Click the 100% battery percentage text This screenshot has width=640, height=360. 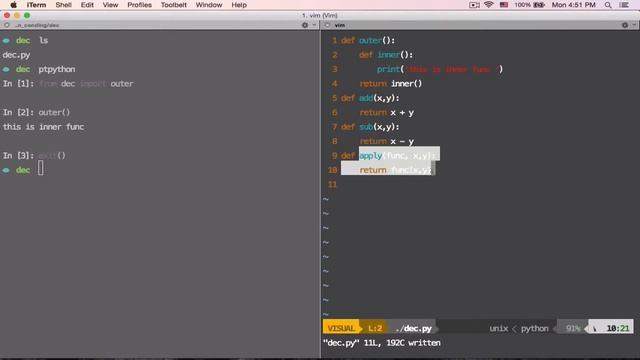click(522, 5)
